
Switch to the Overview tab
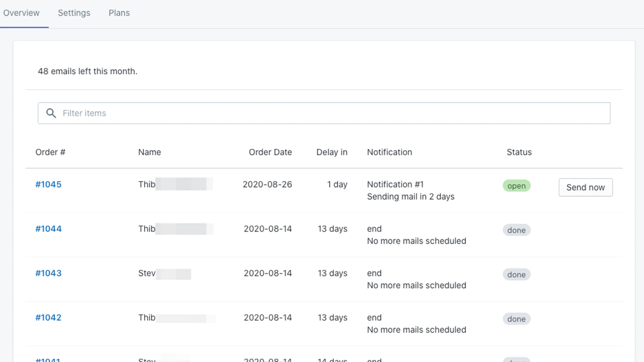21,13
